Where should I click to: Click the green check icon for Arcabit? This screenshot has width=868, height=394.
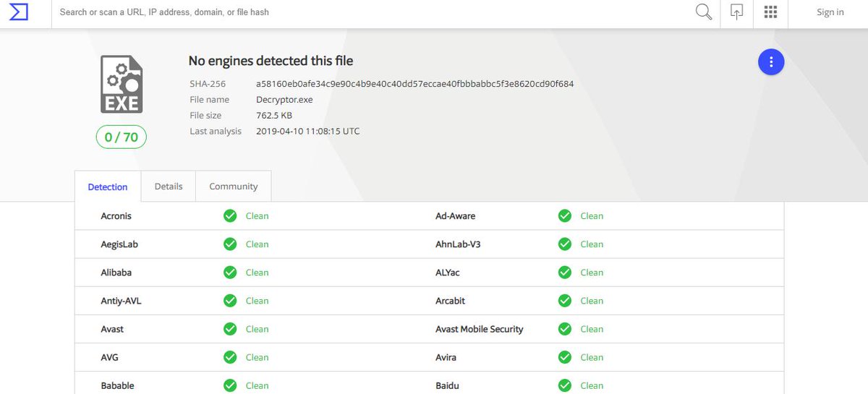coord(565,301)
